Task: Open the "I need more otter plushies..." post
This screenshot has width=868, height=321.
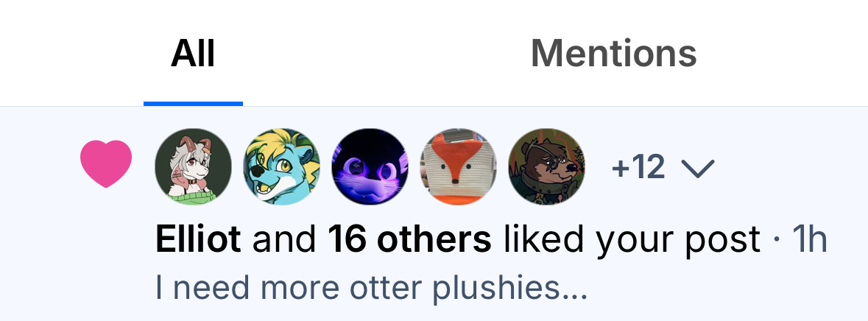Action: coord(371,289)
